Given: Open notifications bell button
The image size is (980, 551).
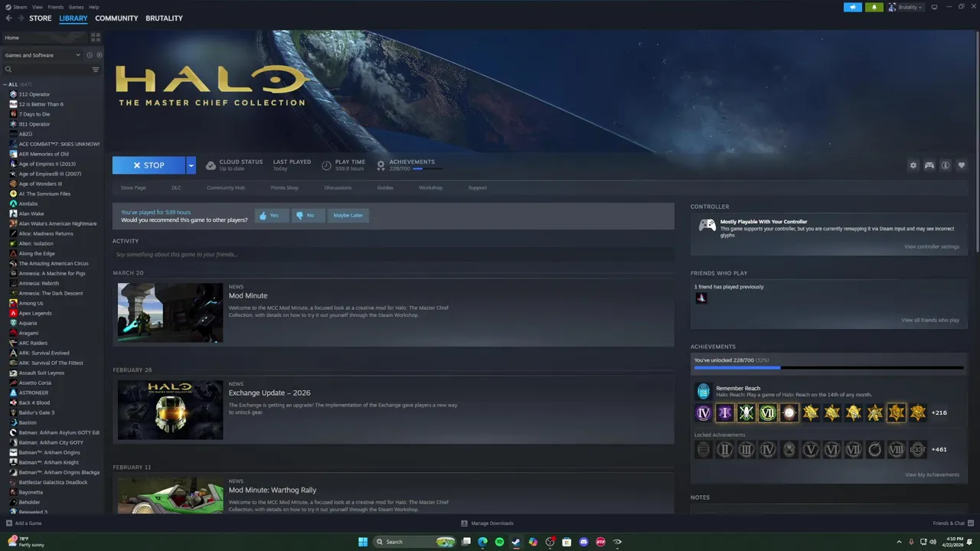Looking at the screenshot, I should [x=874, y=7].
